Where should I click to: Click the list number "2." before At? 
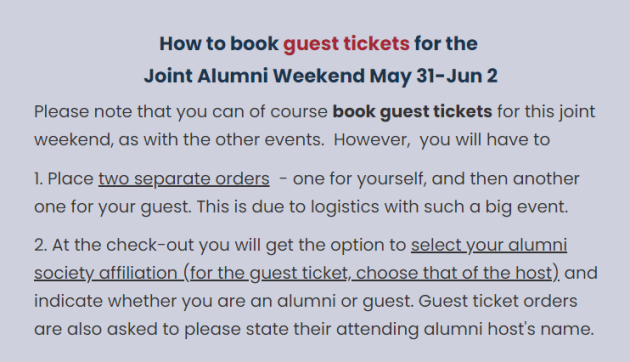pyautogui.click(x=41, y=245)
